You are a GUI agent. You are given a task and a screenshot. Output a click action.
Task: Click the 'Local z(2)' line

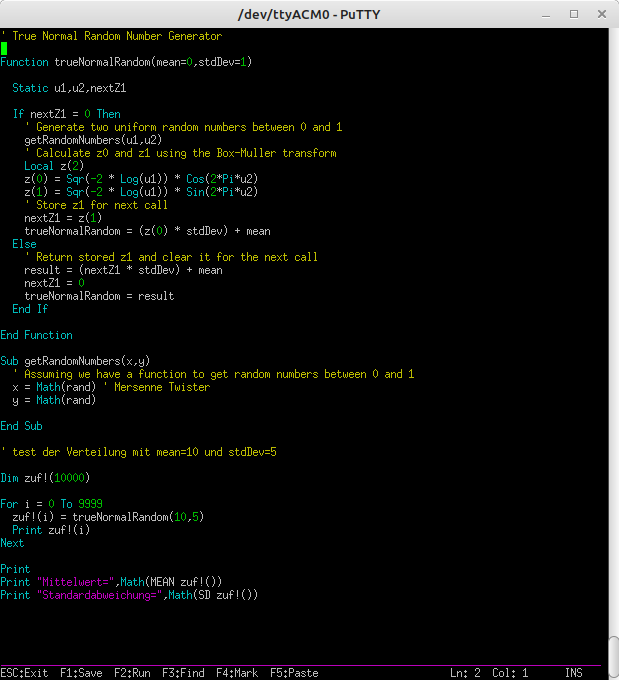click(x=54, y=166)
